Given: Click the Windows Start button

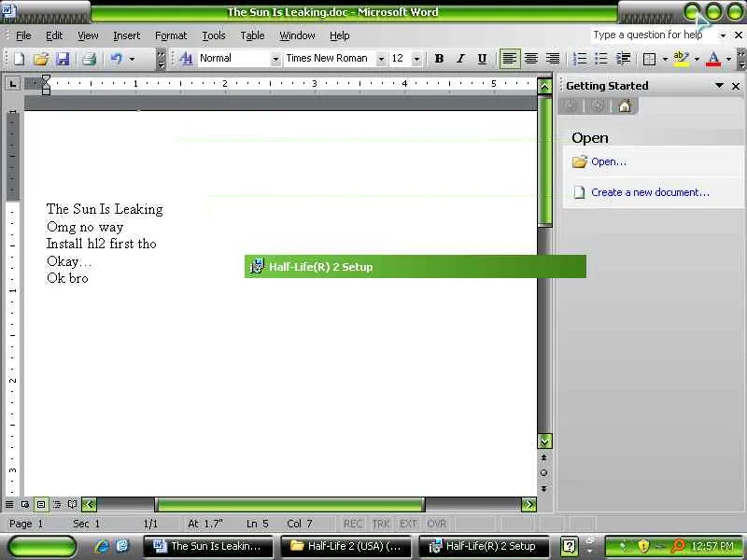Looking at the screenshot, I should coord(42,547).
